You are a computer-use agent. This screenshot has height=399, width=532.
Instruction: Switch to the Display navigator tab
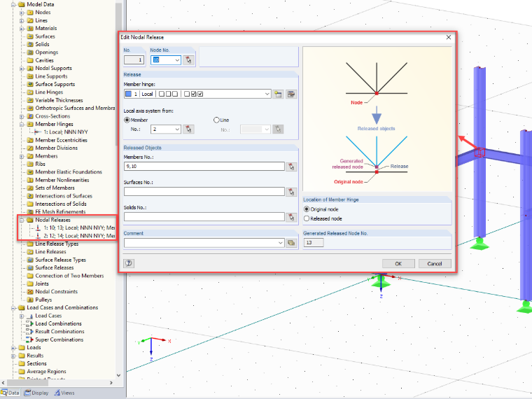pyautogui.click(x=36, y=393)
